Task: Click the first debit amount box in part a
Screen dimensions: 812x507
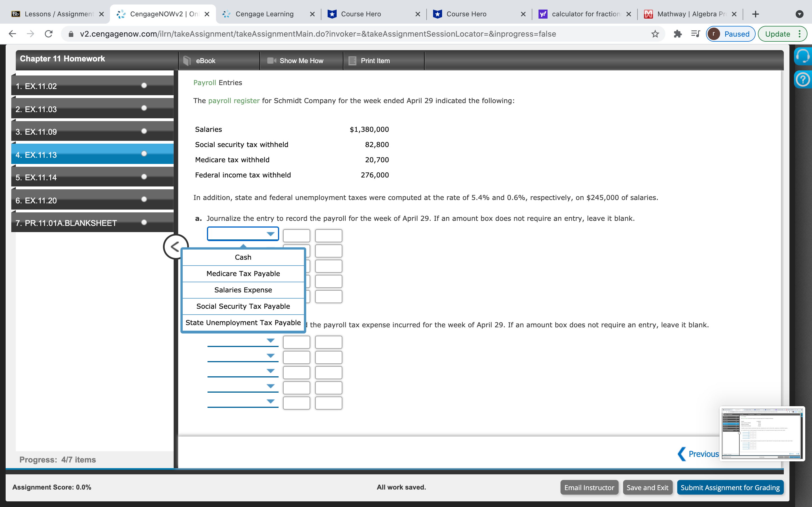Action: [296, 236]
